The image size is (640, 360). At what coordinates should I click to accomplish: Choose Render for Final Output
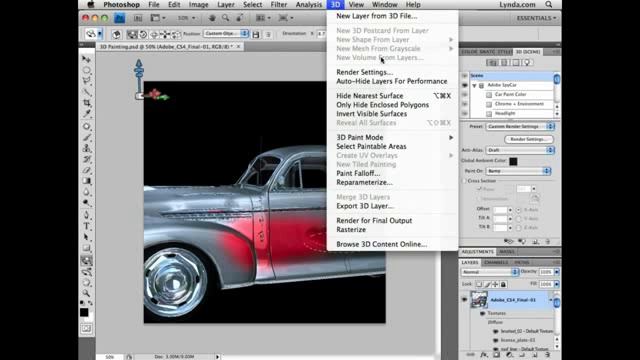tap(374, 221)
